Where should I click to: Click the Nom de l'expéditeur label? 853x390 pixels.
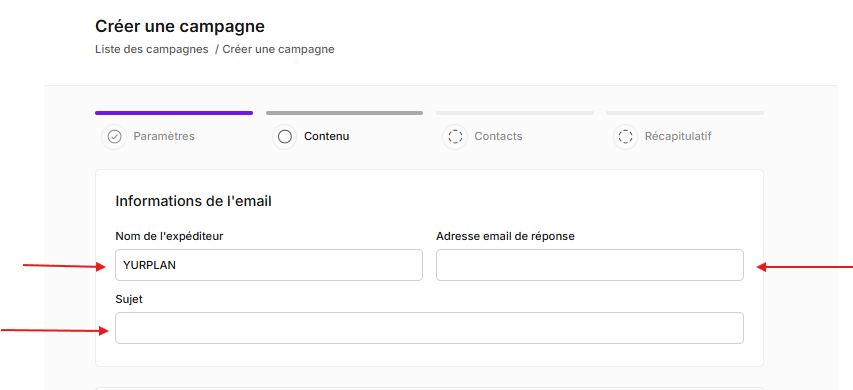tap(169, 236)
